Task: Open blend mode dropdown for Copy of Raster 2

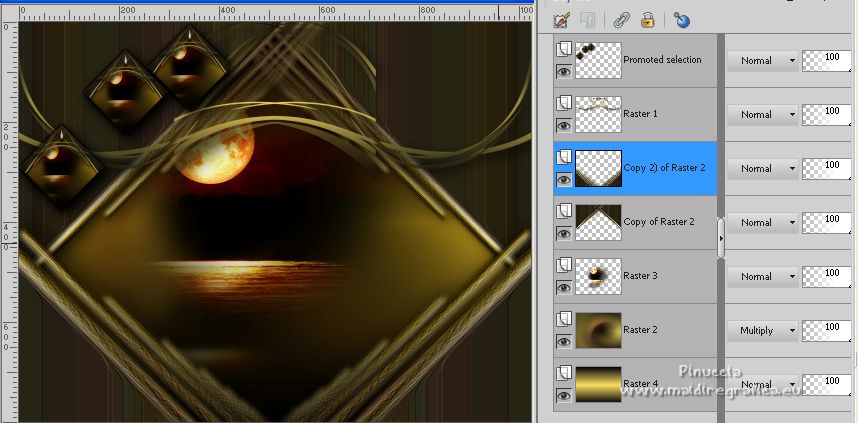Action: [x=763, y=223]
